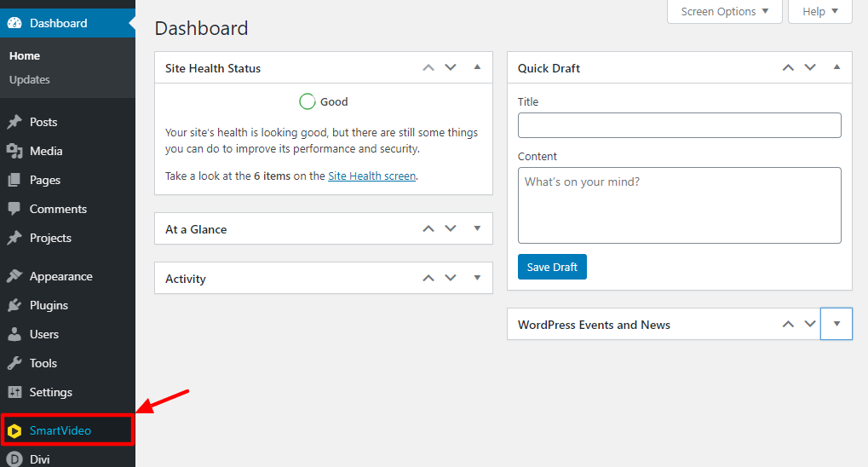This screenshot has height=467, width=868.
Task: Click the SmartVideo yellow play icon
Action: [x=14, y=430]
